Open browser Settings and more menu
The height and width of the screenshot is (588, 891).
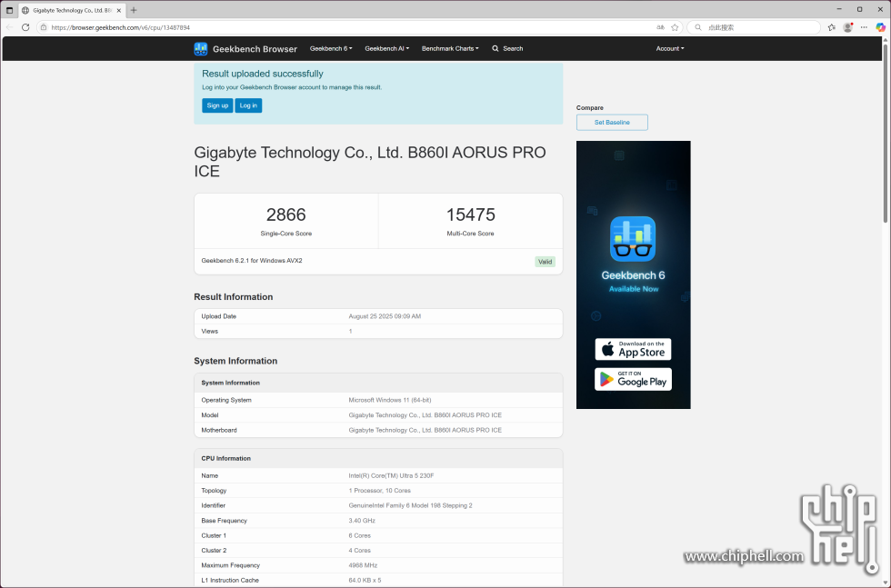(864, 27)
